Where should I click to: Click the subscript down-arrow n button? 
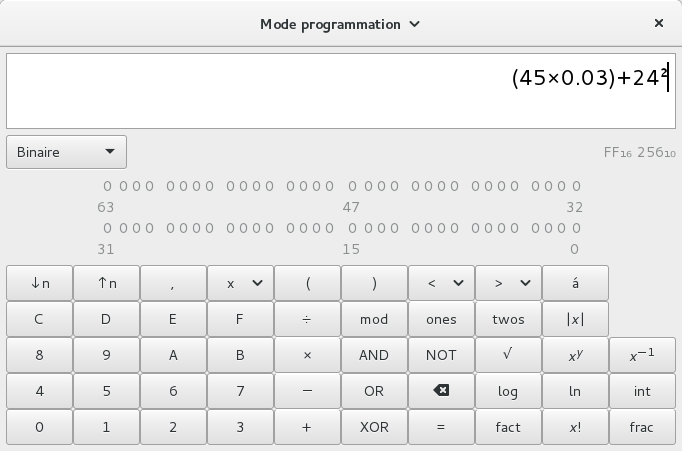(40, 283)
